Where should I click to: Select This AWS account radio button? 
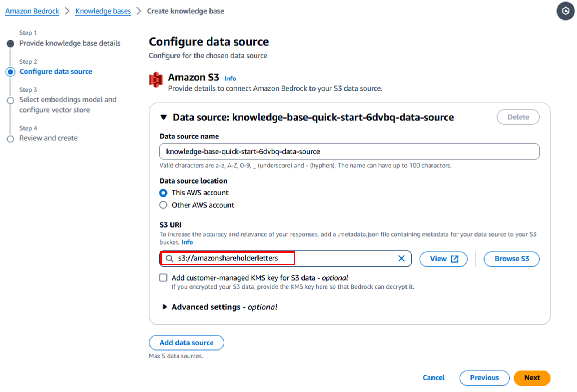163,193
